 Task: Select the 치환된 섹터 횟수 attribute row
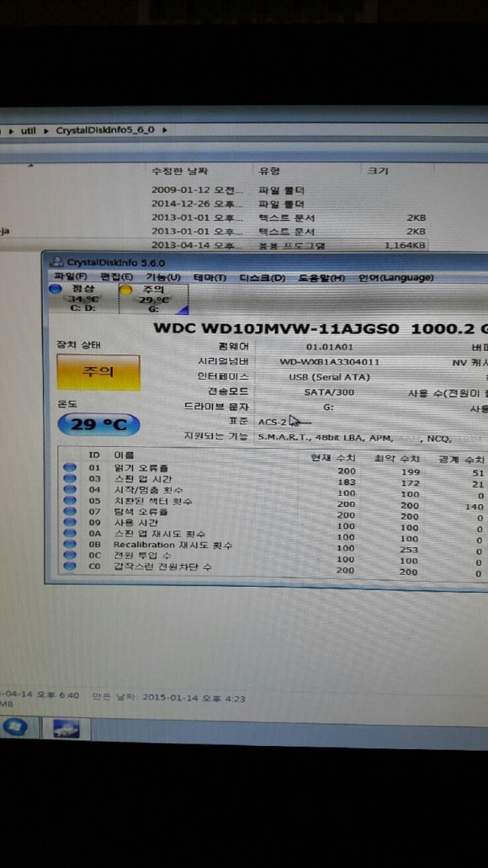click(274, 503)
